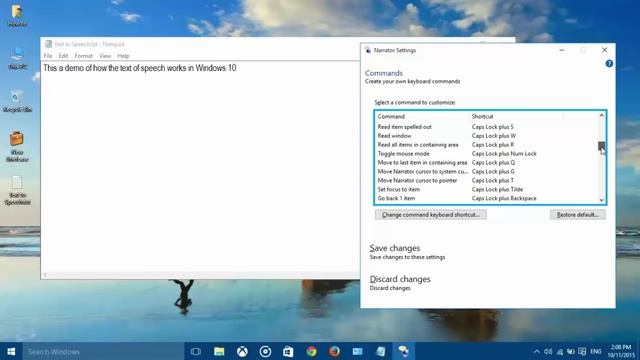The height and width of the screenshot is (360, 640).
Task: Click the Discard changes link
Action: click(x=400, y=279)
